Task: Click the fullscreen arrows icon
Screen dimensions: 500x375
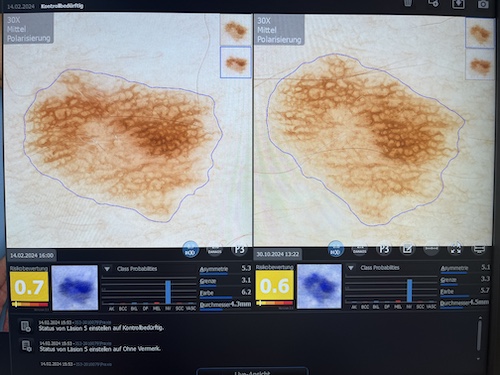Action: [x=455, y=249]
